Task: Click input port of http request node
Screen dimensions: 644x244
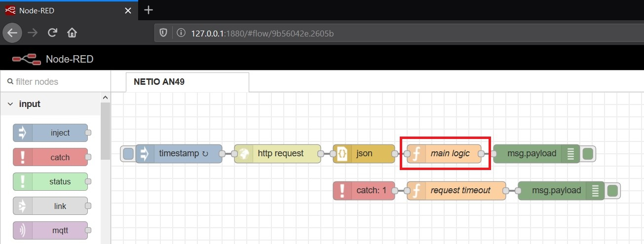Action: (x=234, y=153)
